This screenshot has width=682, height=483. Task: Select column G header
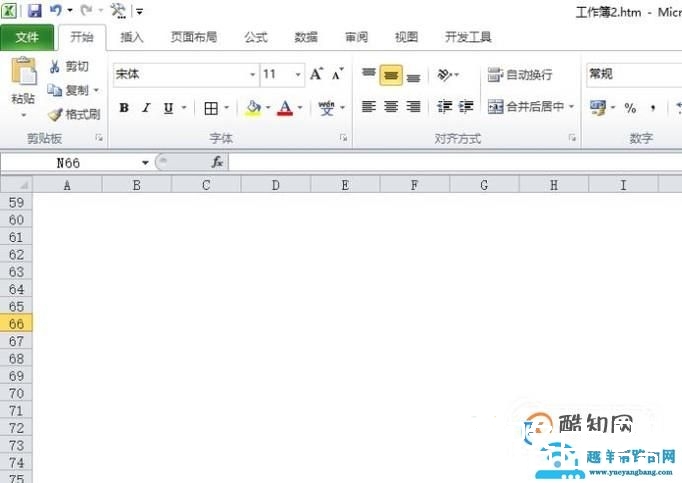484,185
